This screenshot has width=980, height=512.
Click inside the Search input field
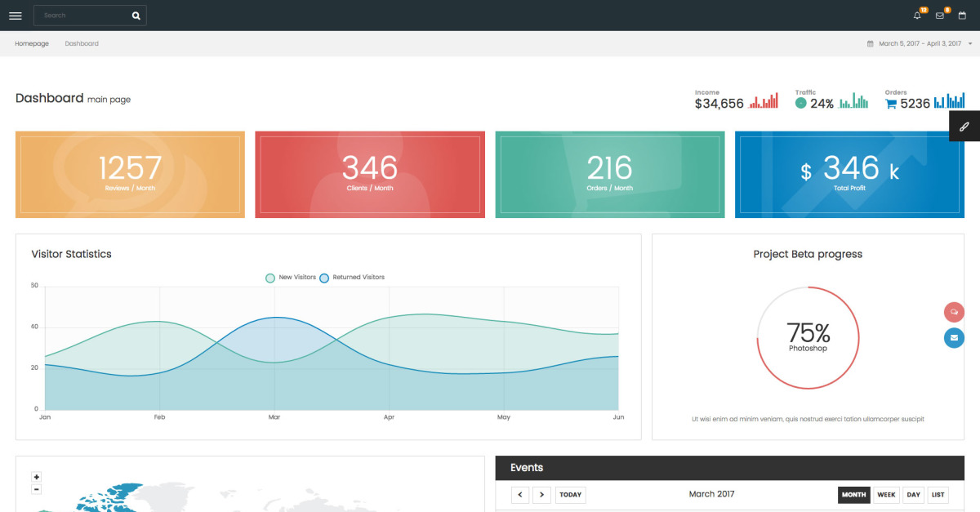[82, 16]
